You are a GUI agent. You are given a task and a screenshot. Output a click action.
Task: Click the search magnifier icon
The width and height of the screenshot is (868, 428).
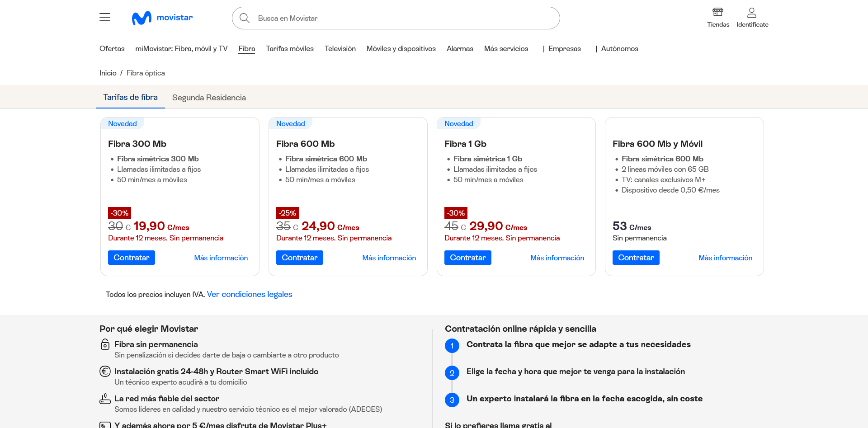tap(245, 18)
